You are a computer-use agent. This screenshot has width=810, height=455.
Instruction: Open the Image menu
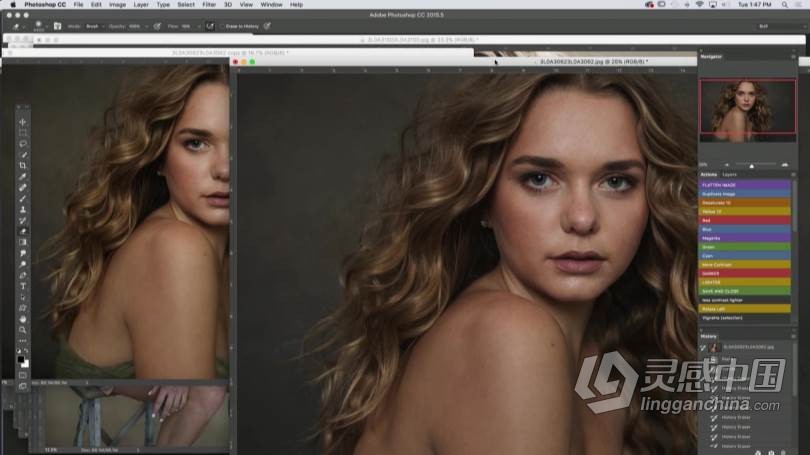[x=117, y=5]
